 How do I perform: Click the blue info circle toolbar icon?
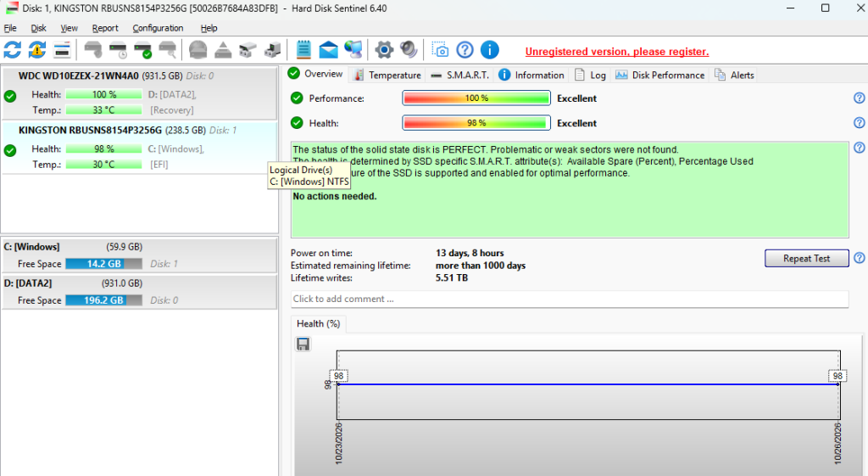(489, 50)
